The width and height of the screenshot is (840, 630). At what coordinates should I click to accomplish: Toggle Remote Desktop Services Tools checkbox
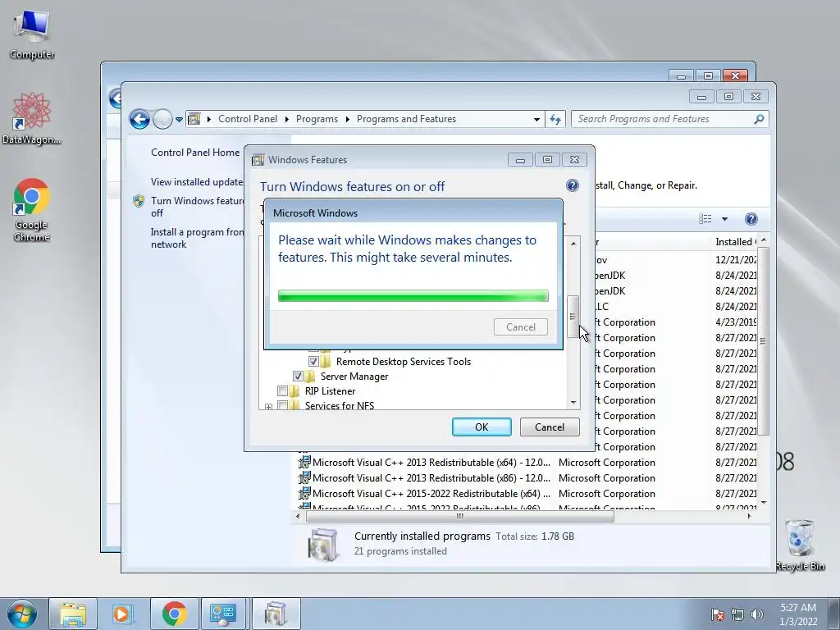(313, 361)
